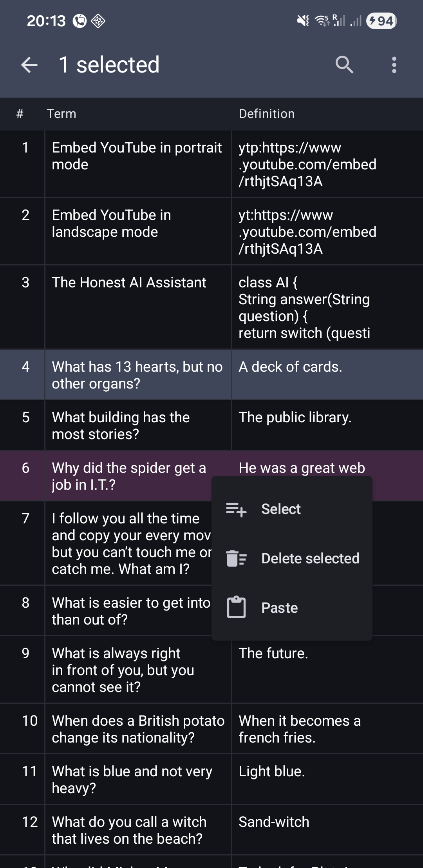Viewport: 423px width, 868px height.
Task: Tap the Select icon in context menu
Action: [236, 509]
